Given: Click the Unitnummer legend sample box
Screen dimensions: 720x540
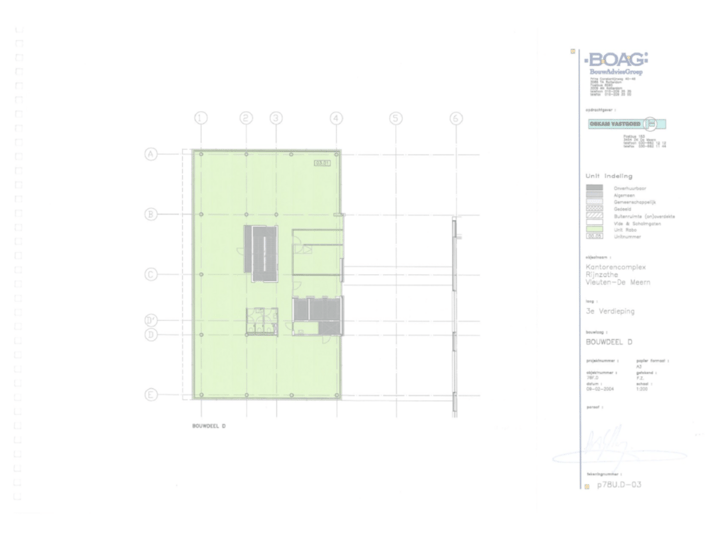Looking at the screenshot, I should [593, 236].
